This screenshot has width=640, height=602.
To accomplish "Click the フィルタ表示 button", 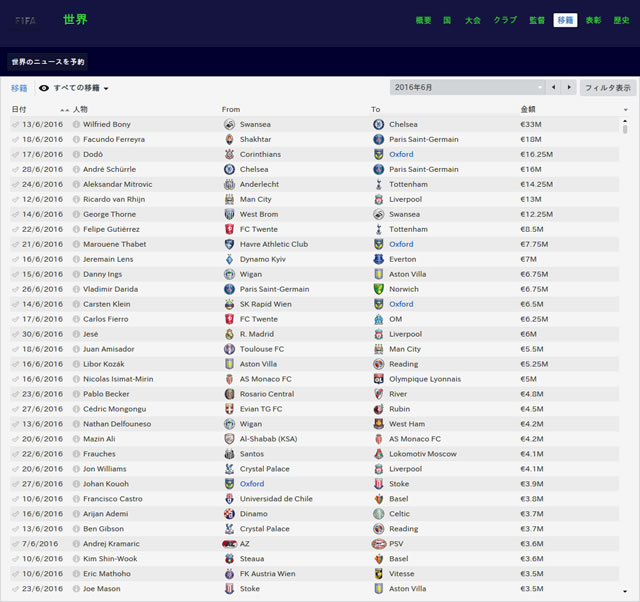I will [608, 88].
